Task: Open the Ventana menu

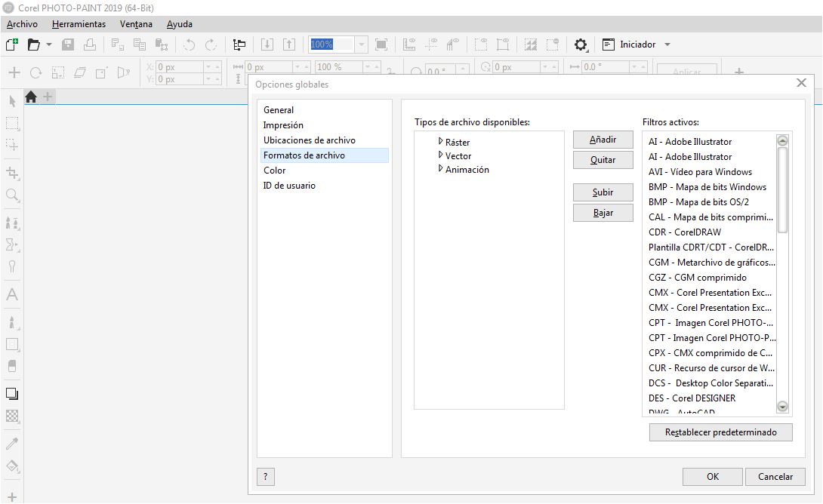Action: tap(136, 24)
